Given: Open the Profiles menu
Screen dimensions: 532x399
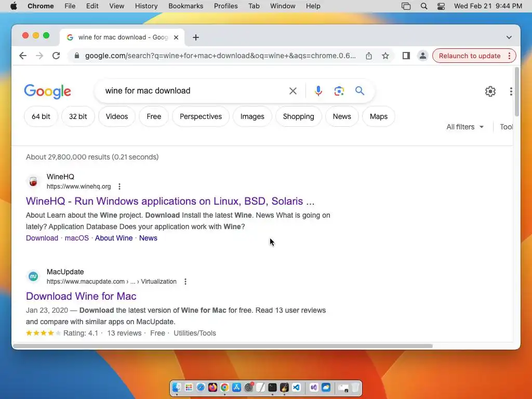Looking at the screenshot, I should [225, 6].
